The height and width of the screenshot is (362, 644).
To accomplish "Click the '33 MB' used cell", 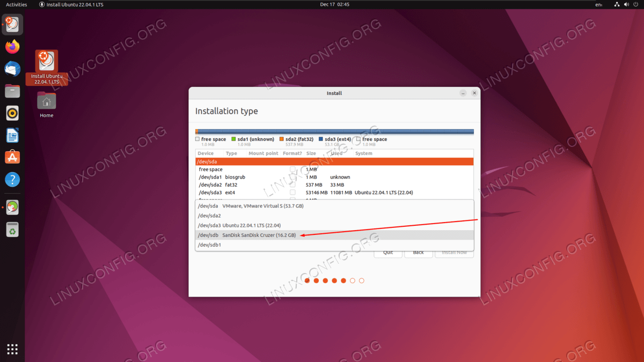I will (337, 184).
